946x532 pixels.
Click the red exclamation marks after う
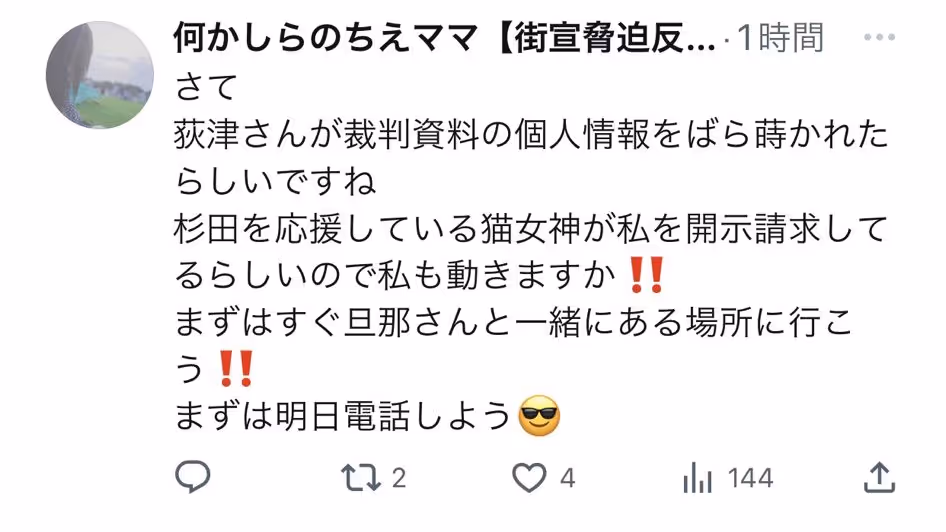point(236,368)
